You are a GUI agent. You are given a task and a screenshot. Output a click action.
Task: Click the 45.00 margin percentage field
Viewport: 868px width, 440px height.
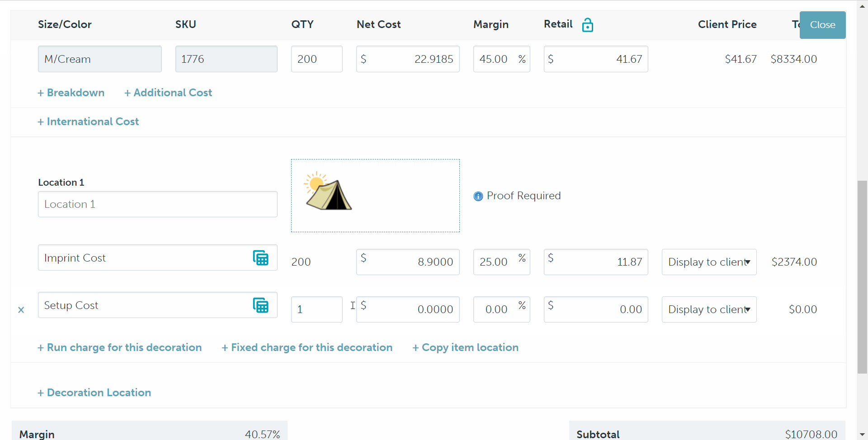coord(495,59)
